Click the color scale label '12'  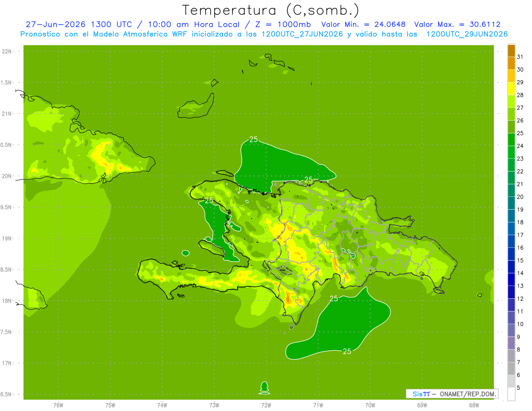[x=520, y=299]
